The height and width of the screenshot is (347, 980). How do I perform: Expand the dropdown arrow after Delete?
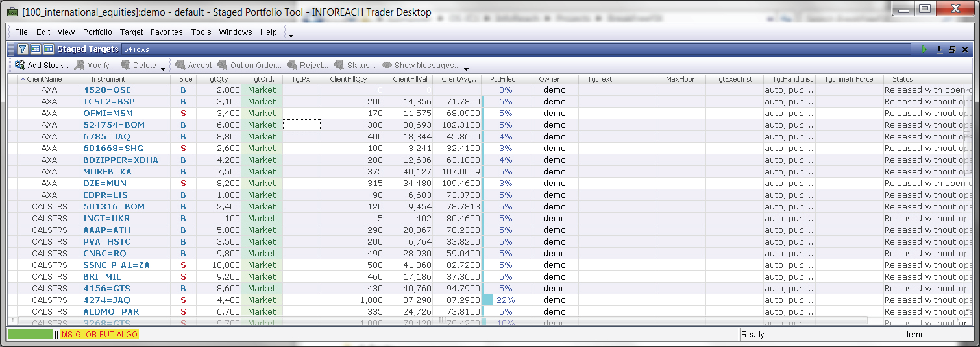[x=163, y=68]
